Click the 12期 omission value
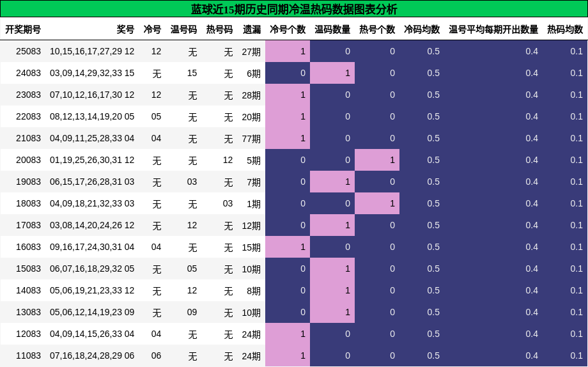This screenshot has height=367, width=588. pyautogui.click(x=251, y=226)
